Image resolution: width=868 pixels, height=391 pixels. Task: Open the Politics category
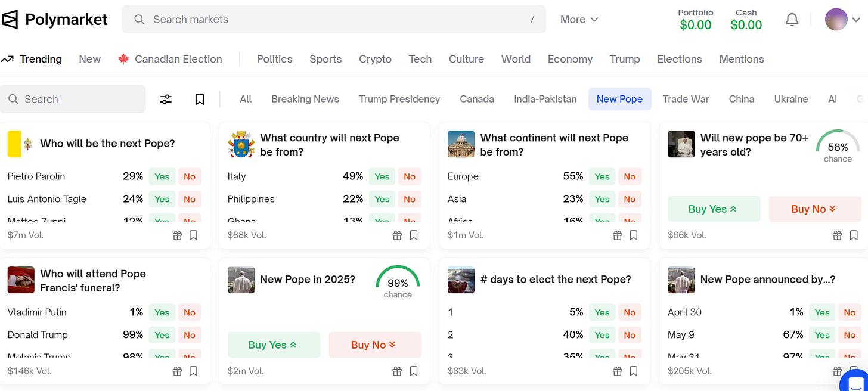(x=274, y=59)
